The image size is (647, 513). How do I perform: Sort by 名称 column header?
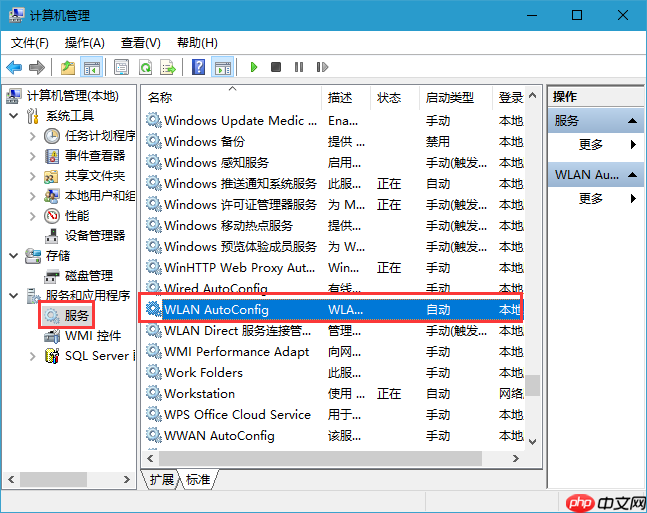tap(233, 97)
